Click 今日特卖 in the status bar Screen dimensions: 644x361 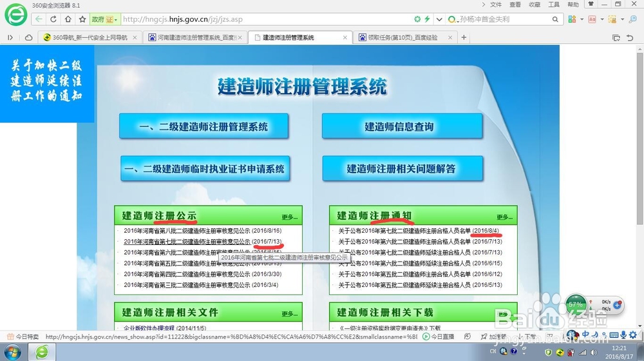23,337
